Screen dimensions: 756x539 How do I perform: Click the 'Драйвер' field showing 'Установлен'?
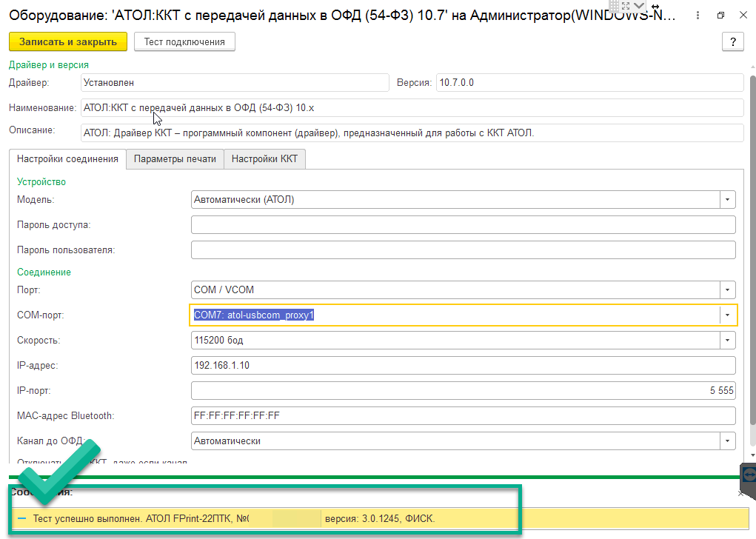pyautogui.click(x=235, y=82)
